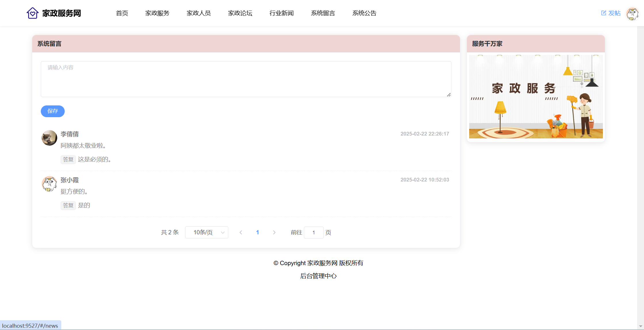This screenshot has width=644, height=330.
Task: Go to 系统公告 menu item
Action: (x=364, y=13)
